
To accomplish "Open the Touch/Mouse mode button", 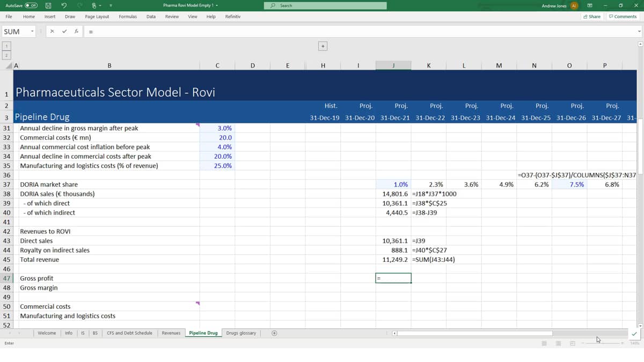I will coord(96,6).
